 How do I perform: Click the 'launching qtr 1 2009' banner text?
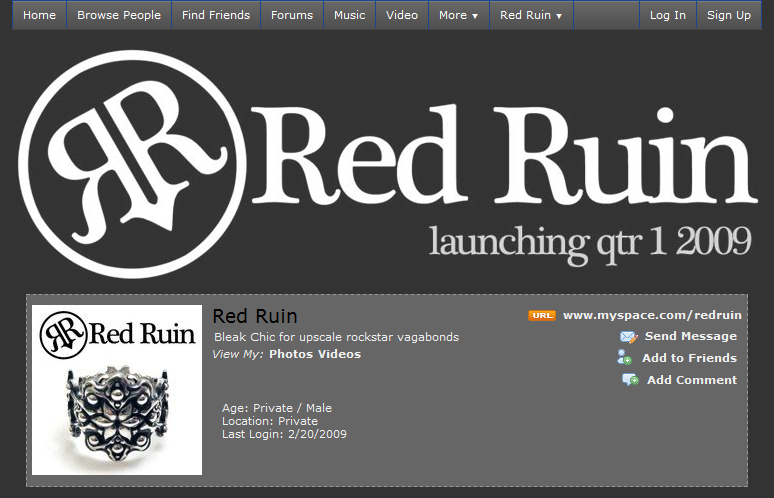pyautogui.click(x=590, y=244)
